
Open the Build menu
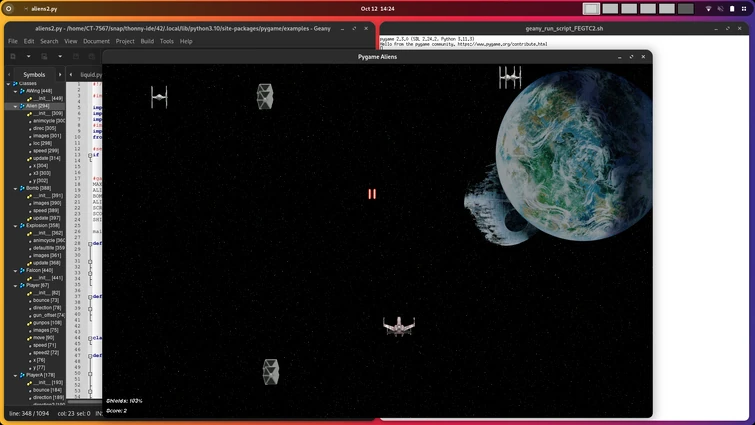tap(147, 41)
